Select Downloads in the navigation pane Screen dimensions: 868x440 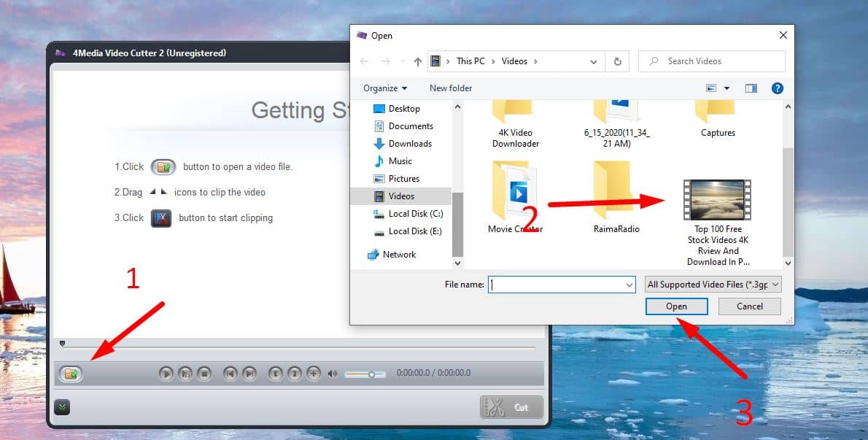[x=401, y=143]
